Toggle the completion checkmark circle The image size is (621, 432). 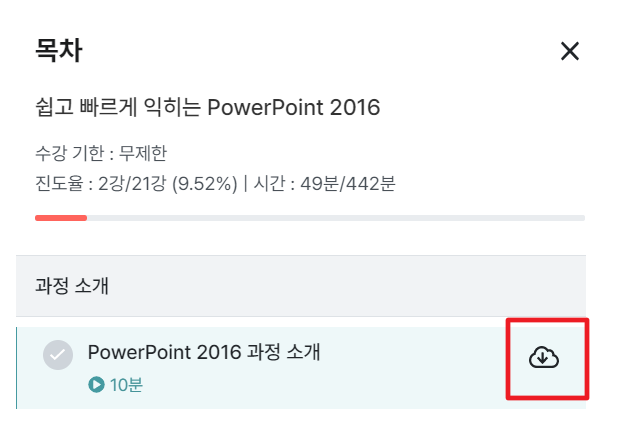tap(58, 355)
